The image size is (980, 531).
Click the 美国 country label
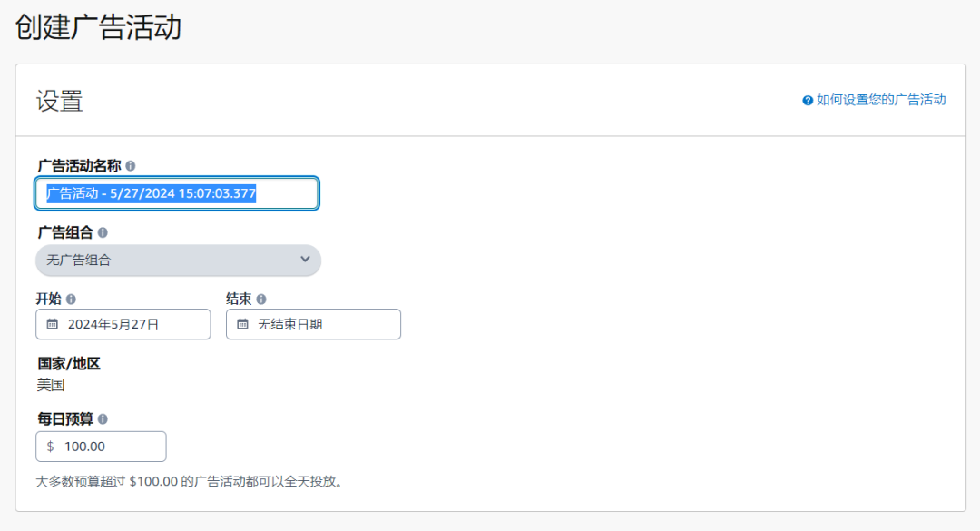[x=52, y=384]
